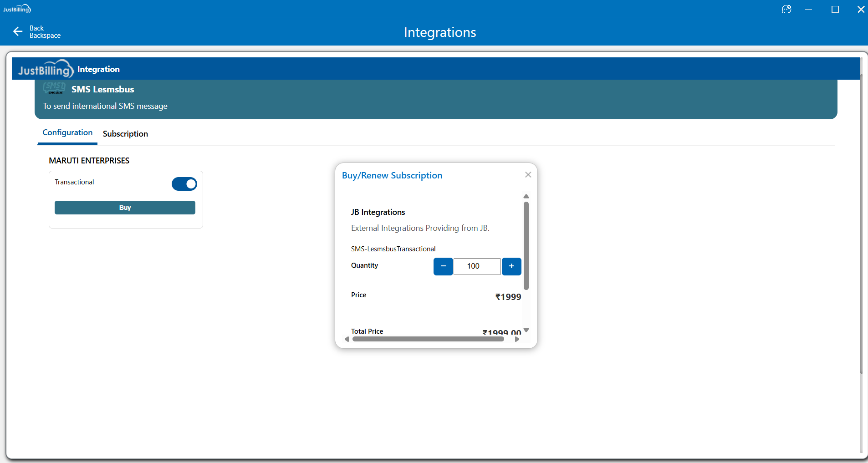The height and width of the screenshot is (463, 868).
Task: Maximize the JustBilling window
Action: (x=835, y=9)
